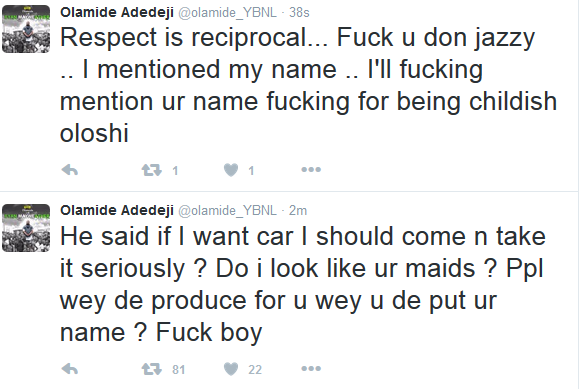The width and height of the screenshot is (579, 389).
Task: Retweet the 'Respect is reciprocal' tweet
Action: pyautogui.click(x=152, y=170)
